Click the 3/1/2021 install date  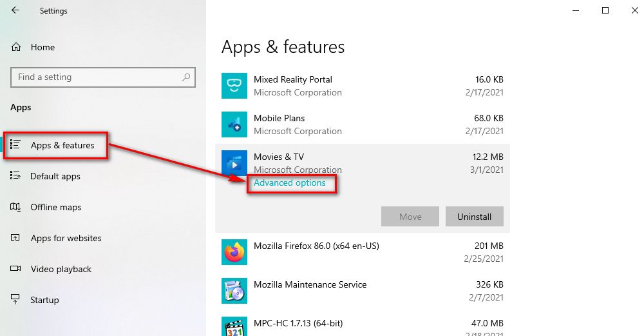[x=487, y=170]
